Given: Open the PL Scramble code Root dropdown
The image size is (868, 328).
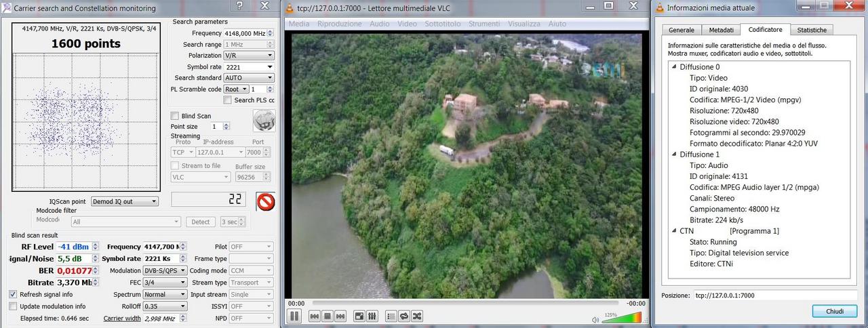Looking at the screenshot, I should coord(235,89).
